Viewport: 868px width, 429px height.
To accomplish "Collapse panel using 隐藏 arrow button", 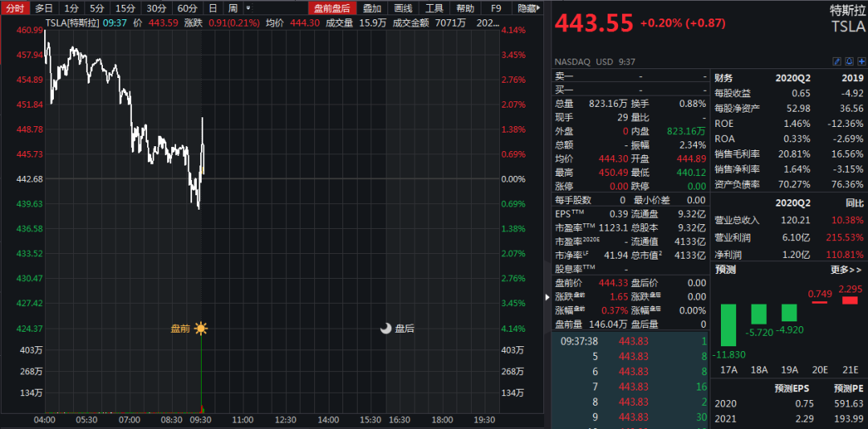I will pyautogui.click(x=529, y=8).
